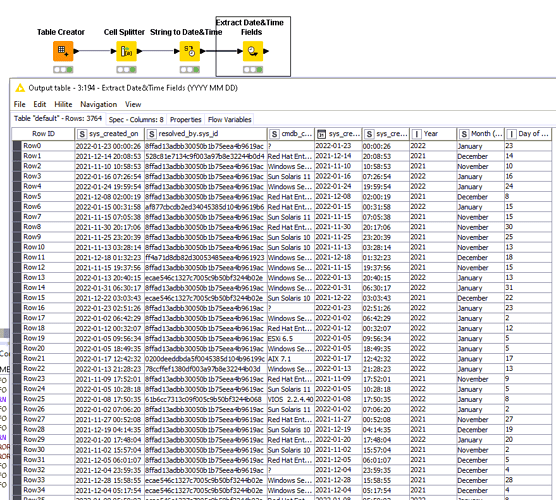This screenshot has width=556, height=500.
Task: Click the integer type icon of Year column
Action: [417, 134]
